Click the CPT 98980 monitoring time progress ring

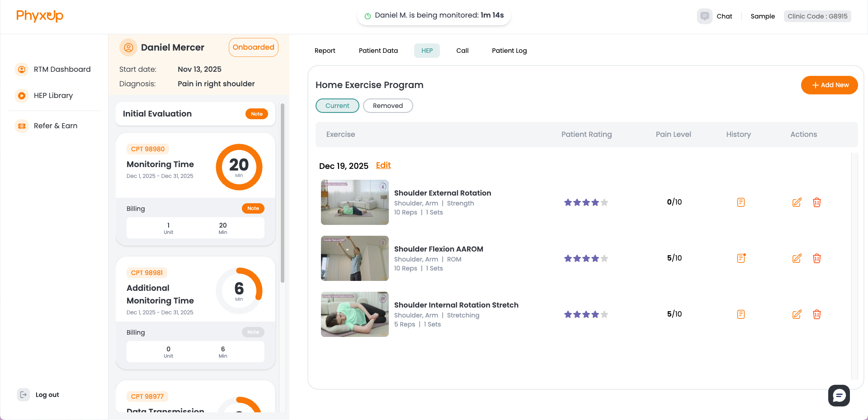239,167
